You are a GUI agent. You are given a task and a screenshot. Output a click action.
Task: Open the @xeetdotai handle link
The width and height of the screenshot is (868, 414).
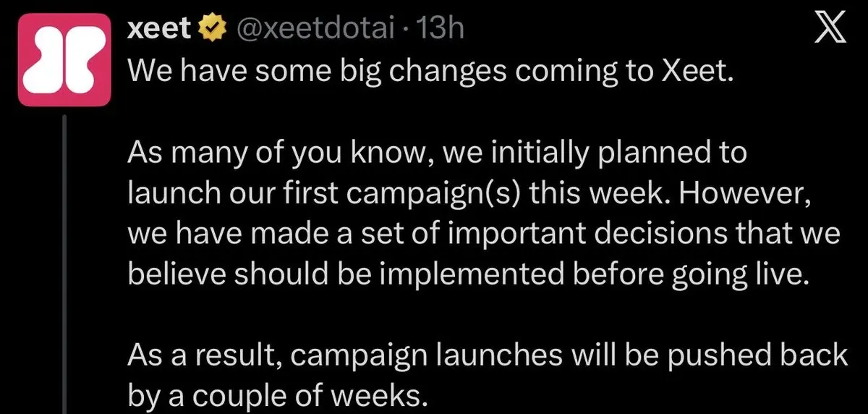tap(313, 28)
